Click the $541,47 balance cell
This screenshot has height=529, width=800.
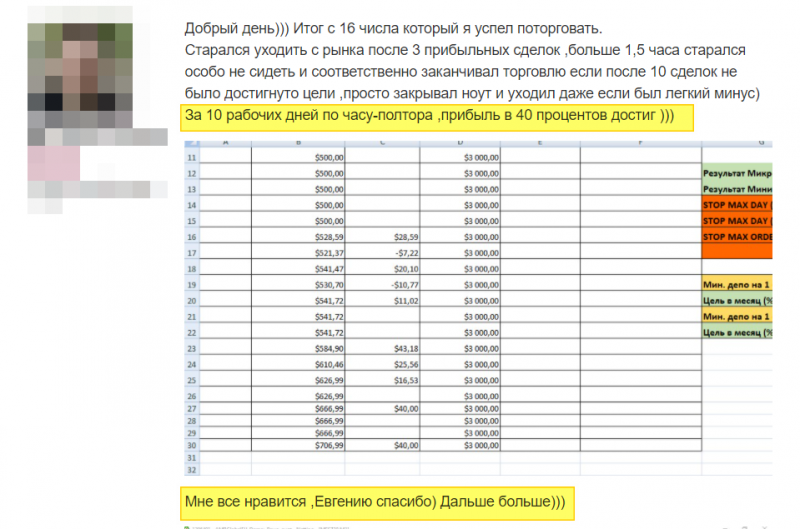(298, 269)
